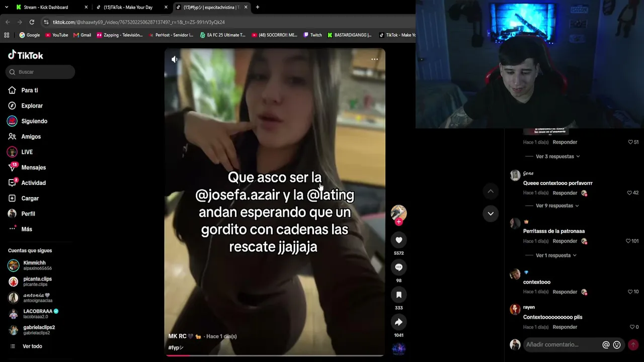The image size is (644, 362).
Task: Open the spinning music disc icon
Action: point(398,348)
